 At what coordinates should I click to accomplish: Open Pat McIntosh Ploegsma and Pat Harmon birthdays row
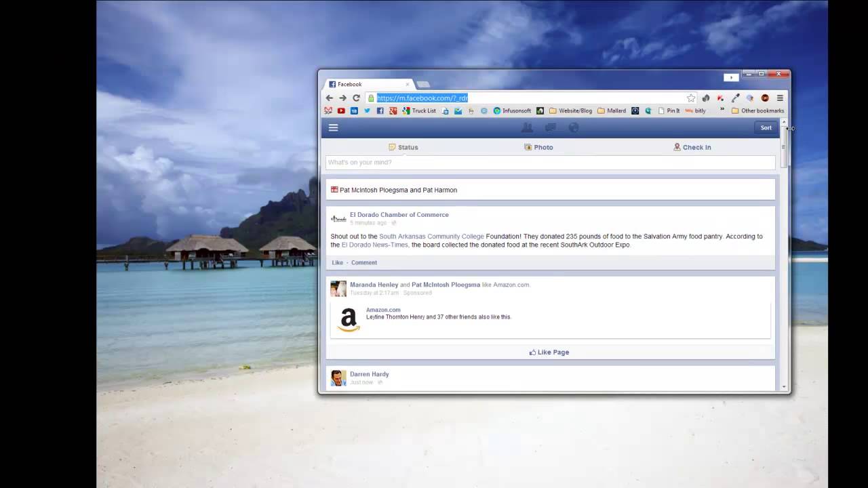tap(550, 190)
